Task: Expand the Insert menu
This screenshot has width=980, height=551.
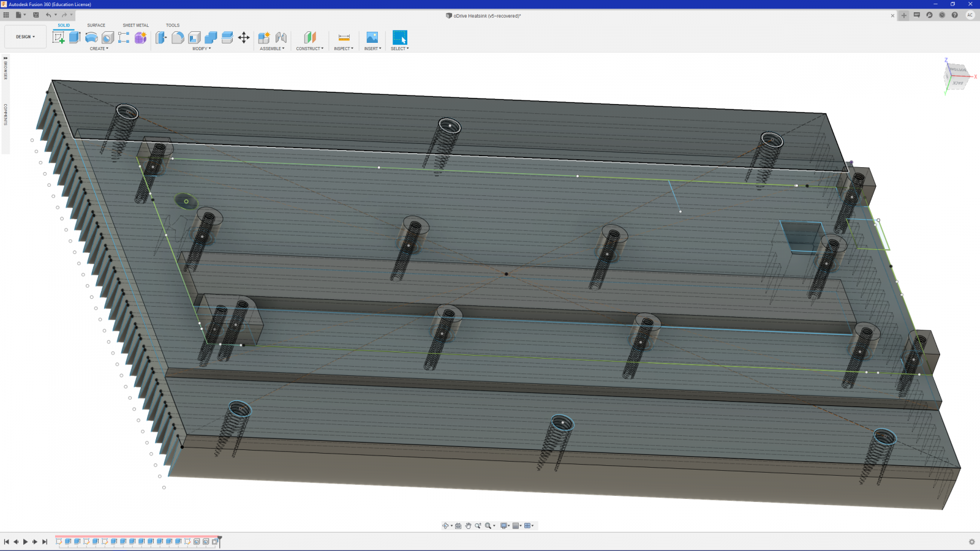Action: click(372, 48)
